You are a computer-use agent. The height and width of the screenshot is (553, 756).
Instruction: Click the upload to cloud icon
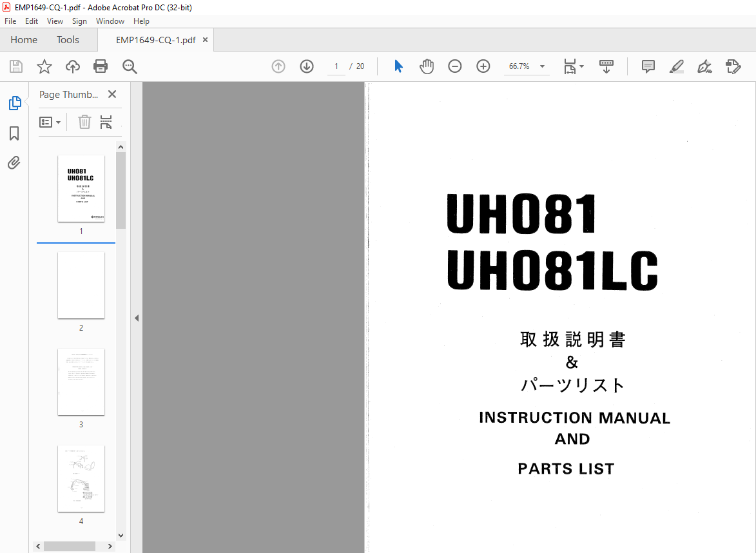tap(73, 66)
